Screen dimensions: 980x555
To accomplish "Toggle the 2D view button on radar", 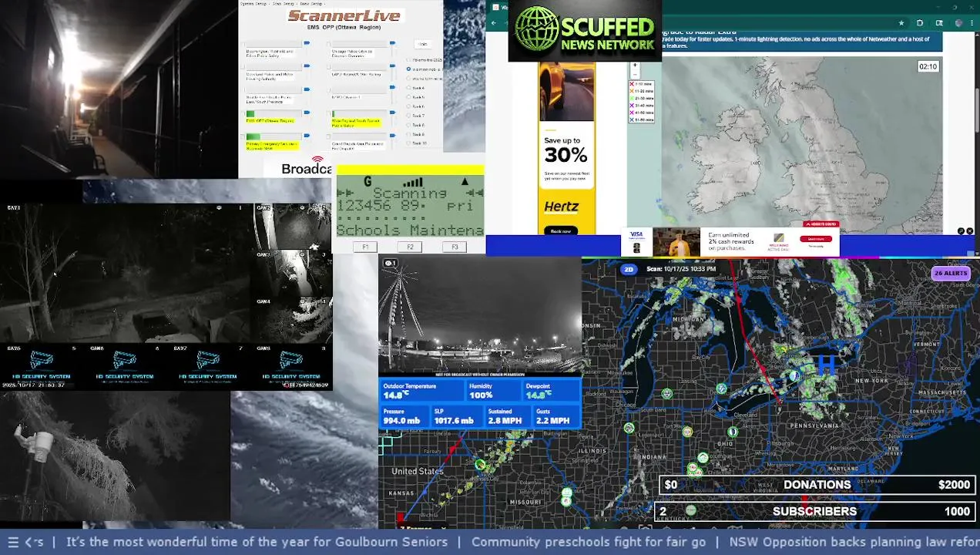I will 629,269.
